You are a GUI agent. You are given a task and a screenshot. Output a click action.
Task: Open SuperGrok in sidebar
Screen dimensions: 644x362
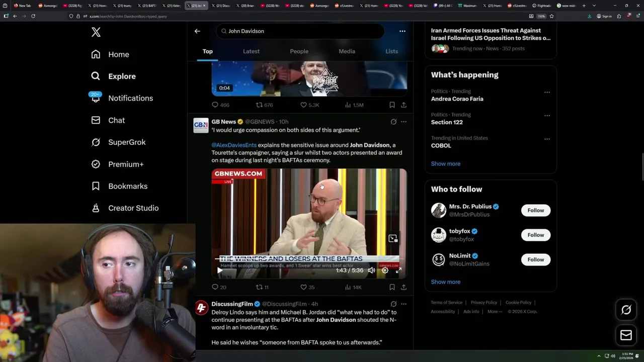[118, 142]
